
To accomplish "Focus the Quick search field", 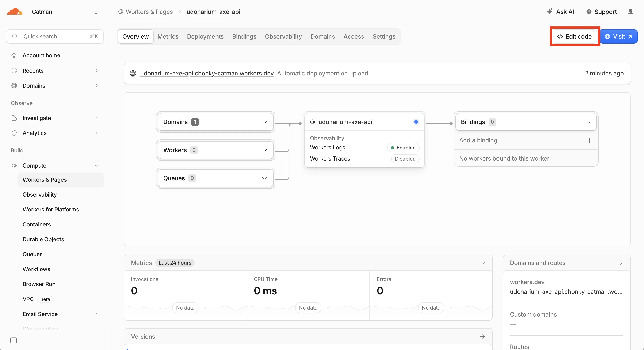I will pos(55,36).
